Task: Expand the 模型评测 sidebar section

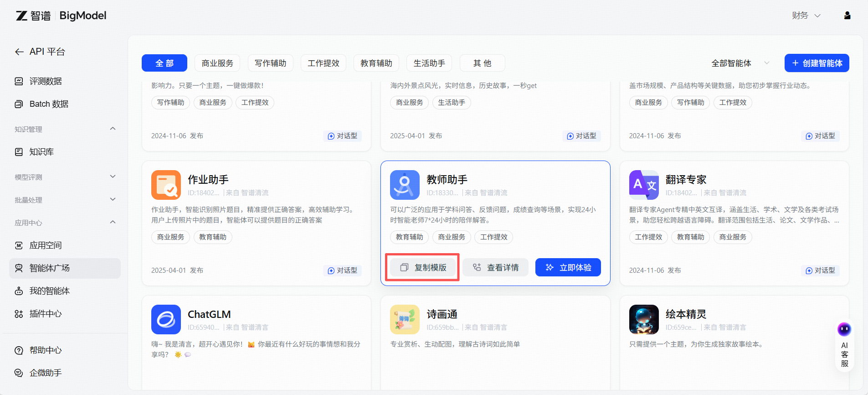Action: pyautogui.click(x=113, y=177)
